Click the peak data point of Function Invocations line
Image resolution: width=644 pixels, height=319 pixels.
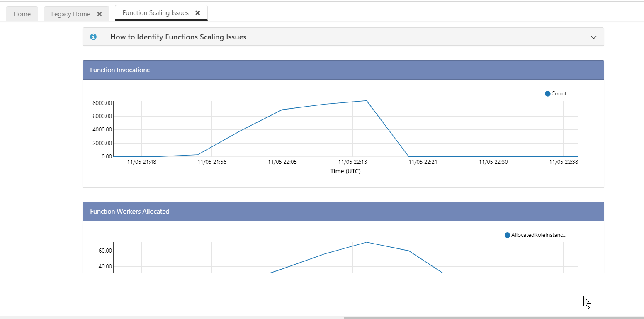tap(366, 101)
